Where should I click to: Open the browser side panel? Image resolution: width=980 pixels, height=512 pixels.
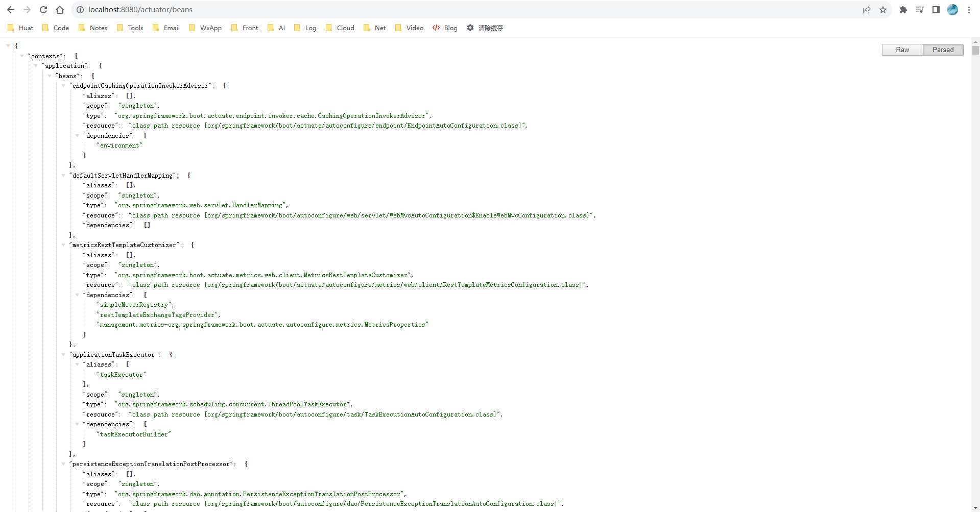(936, 10)
